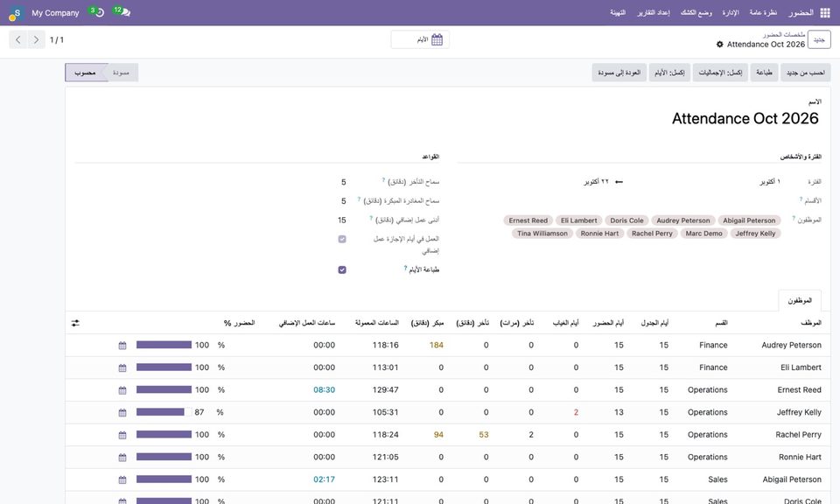Select the الموظفون tab
The height and width of the screenshot is (504, 840).
(800, 300)
